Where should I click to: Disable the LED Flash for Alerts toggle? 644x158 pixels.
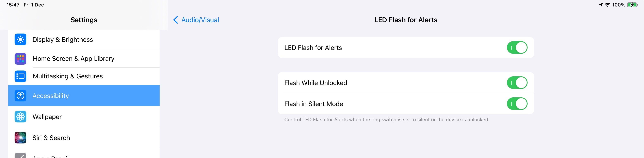point(517,47)
